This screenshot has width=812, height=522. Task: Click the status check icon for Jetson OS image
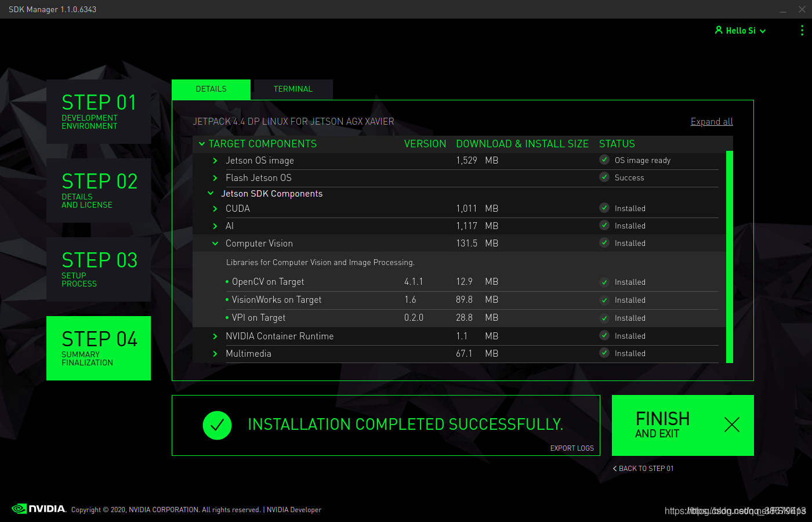pyautogui.click(x=604, y=160)
